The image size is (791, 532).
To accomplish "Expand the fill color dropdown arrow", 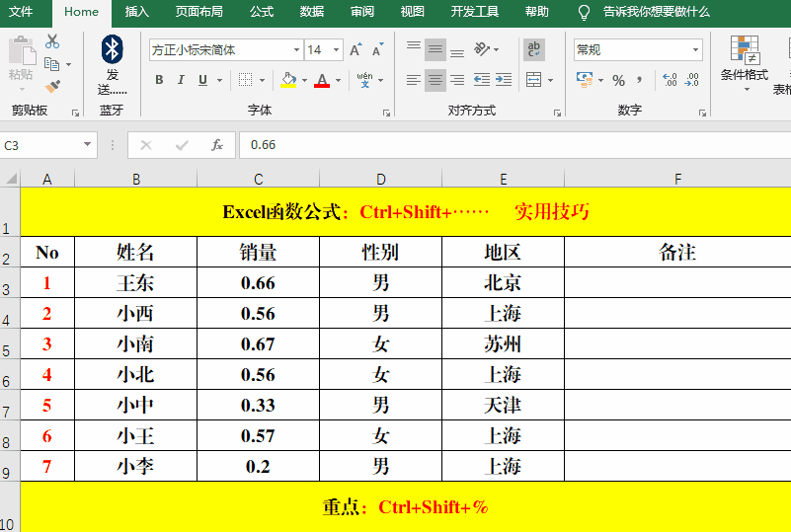I will (305, 80).
